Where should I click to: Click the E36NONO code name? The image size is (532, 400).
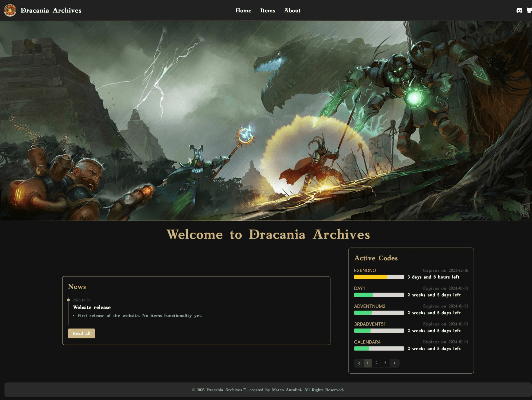365,270
